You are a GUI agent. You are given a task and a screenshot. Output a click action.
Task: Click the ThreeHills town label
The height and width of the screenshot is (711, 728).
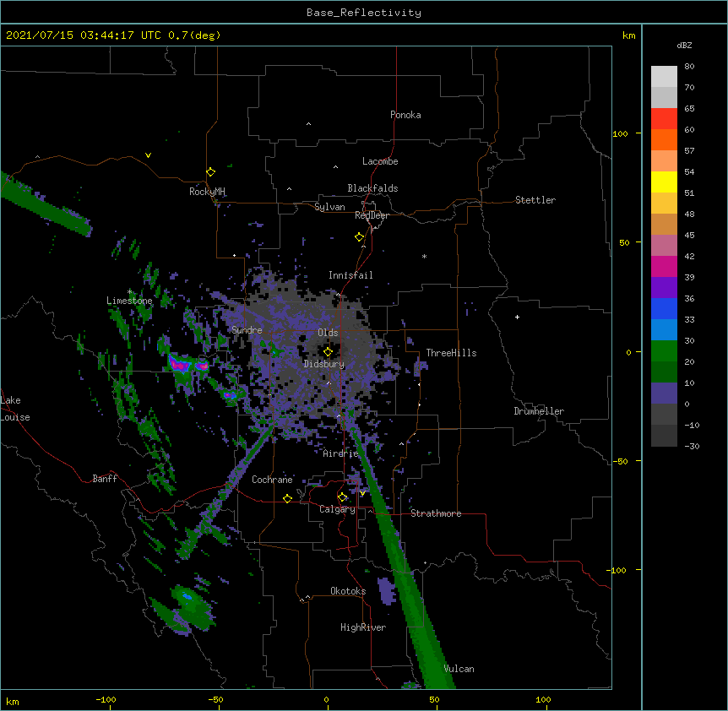(x=451, y=353)
